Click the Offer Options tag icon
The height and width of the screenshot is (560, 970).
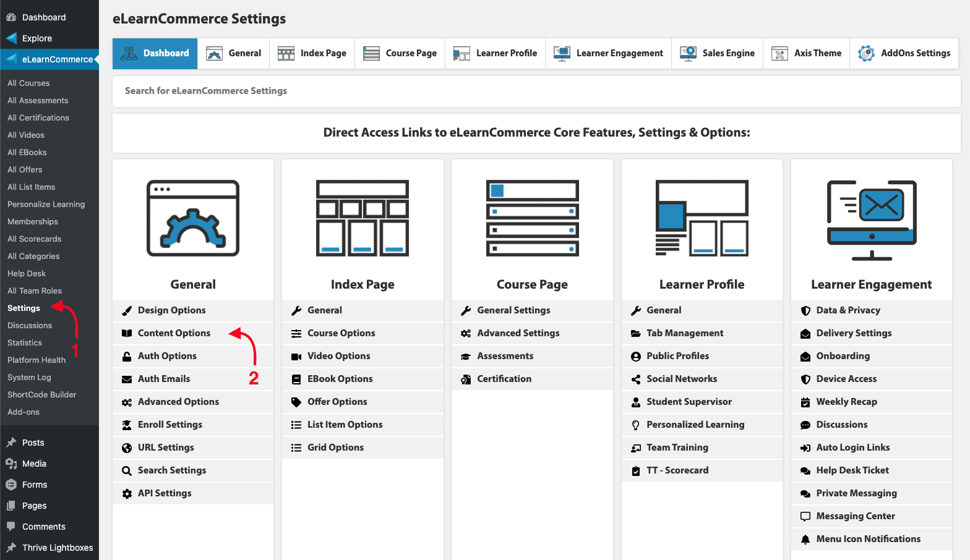pos(296,402)
